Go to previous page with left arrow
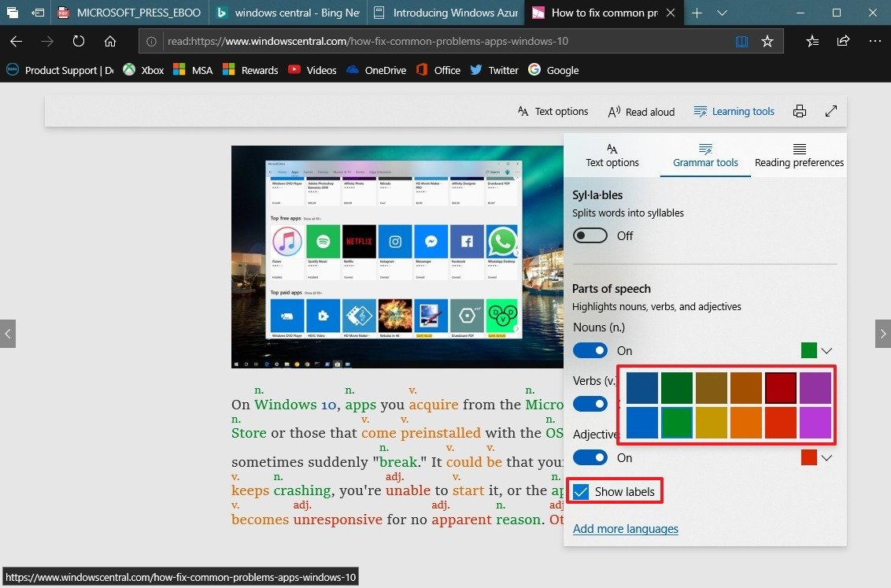891x588 pixels. tap(7, 334)
